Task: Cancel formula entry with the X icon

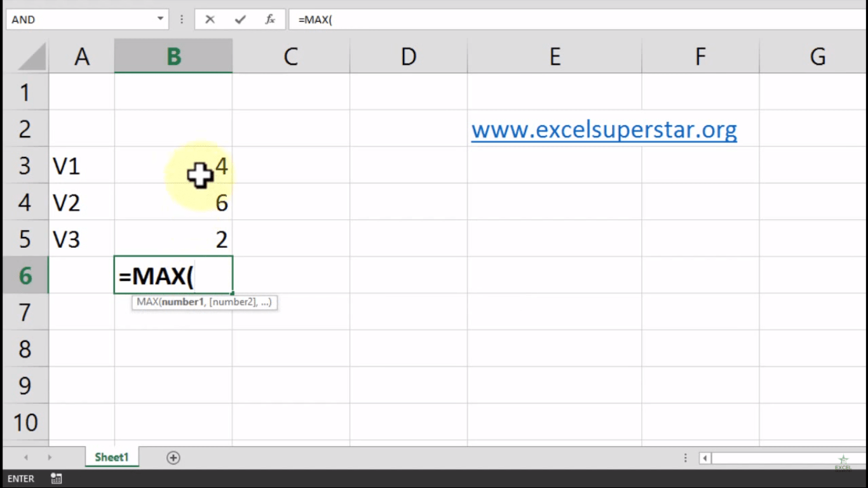Action: [x=210, y=20]
